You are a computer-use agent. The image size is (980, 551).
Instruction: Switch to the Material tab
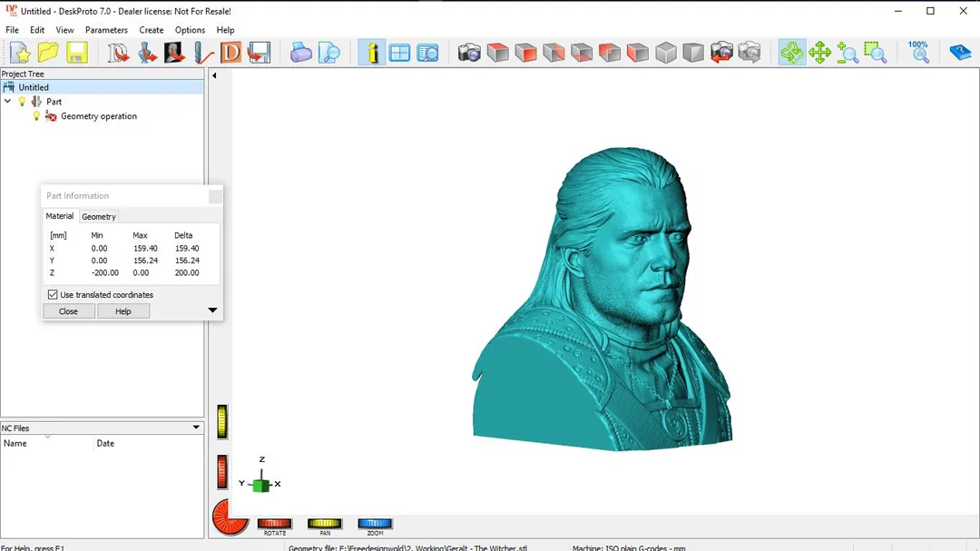60,216
